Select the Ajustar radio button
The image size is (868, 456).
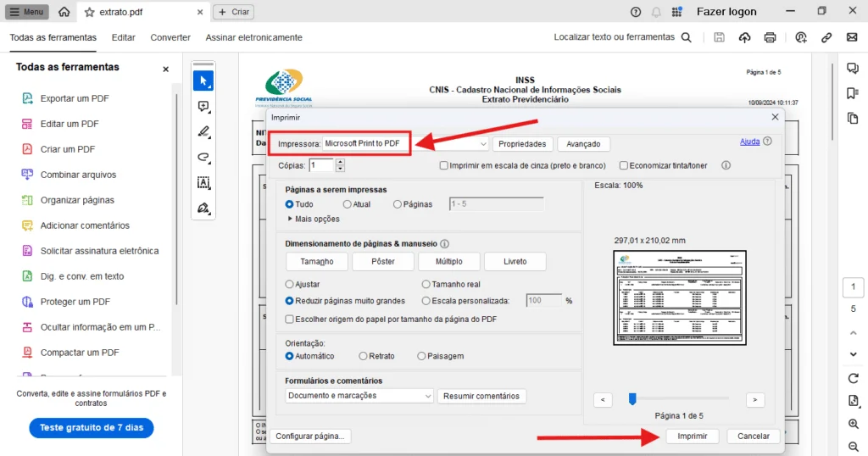point(289,285)
